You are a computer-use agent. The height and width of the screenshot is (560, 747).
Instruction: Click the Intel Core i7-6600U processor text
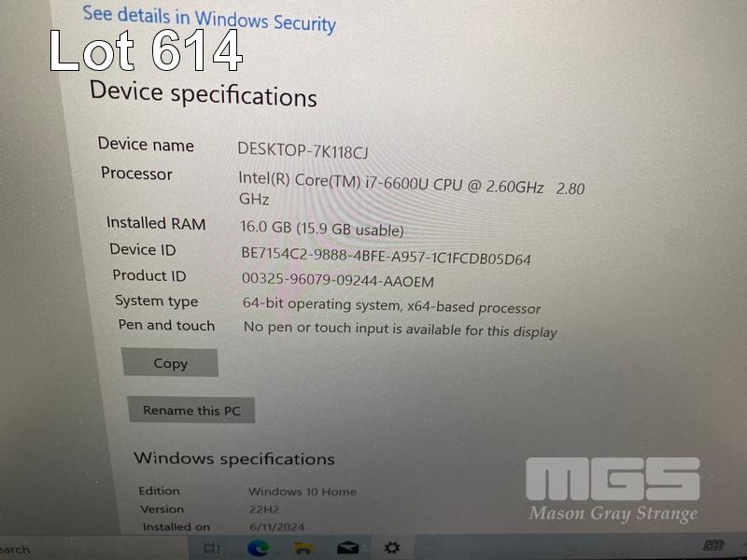tap(411, 189)
